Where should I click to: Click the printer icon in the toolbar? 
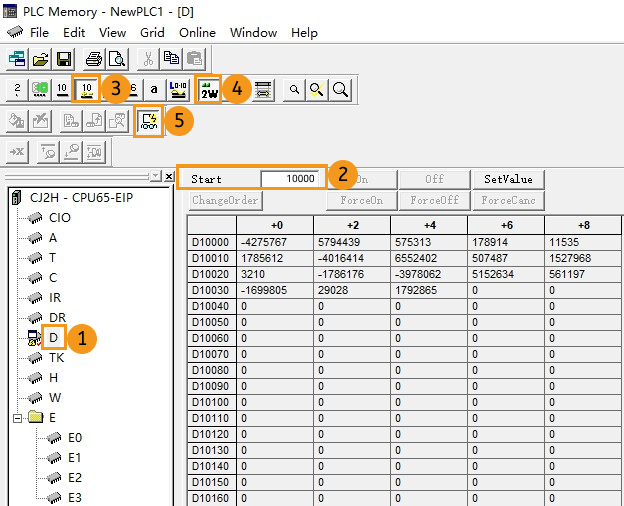(93, 59)
